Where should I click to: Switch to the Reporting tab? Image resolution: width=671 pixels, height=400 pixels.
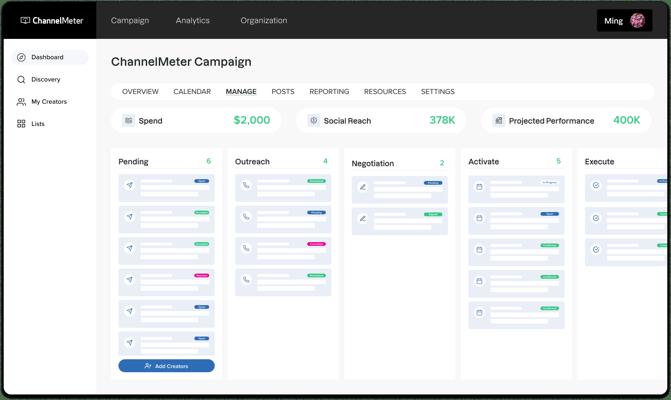[x=329, y=92]
